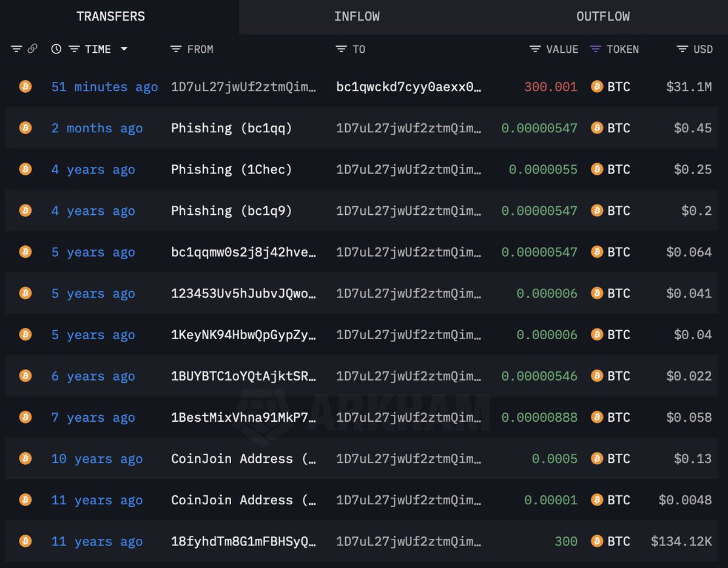Open sender 123453Uv5hJubvJQwo address

click(243, 293)
